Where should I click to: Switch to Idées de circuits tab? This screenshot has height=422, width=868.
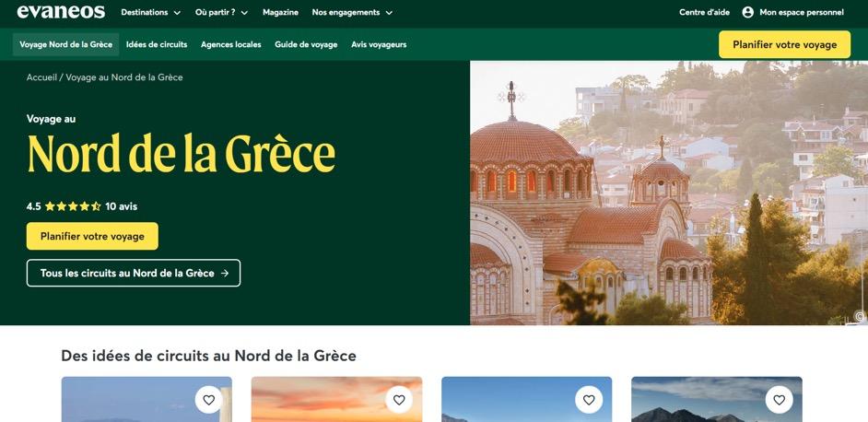157,45
